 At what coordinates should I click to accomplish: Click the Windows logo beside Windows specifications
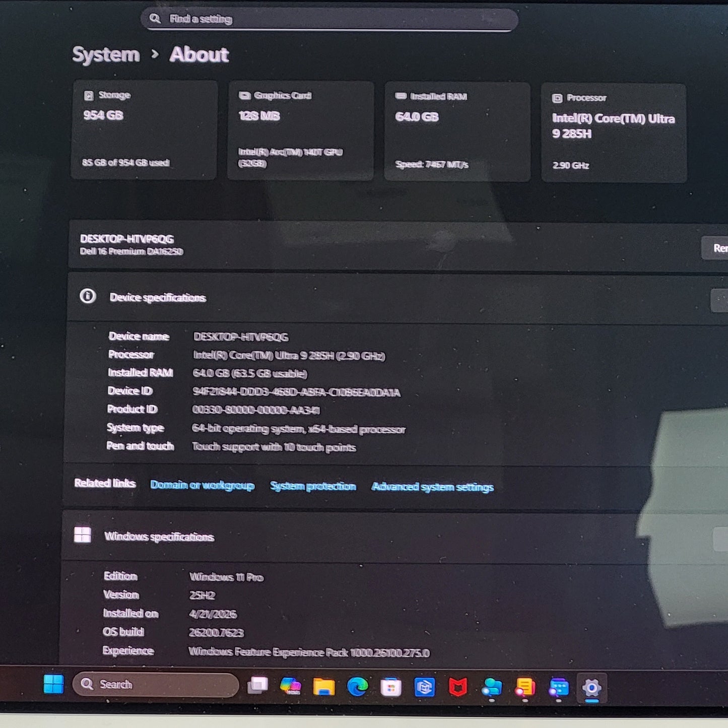click(x=83, y=535)
